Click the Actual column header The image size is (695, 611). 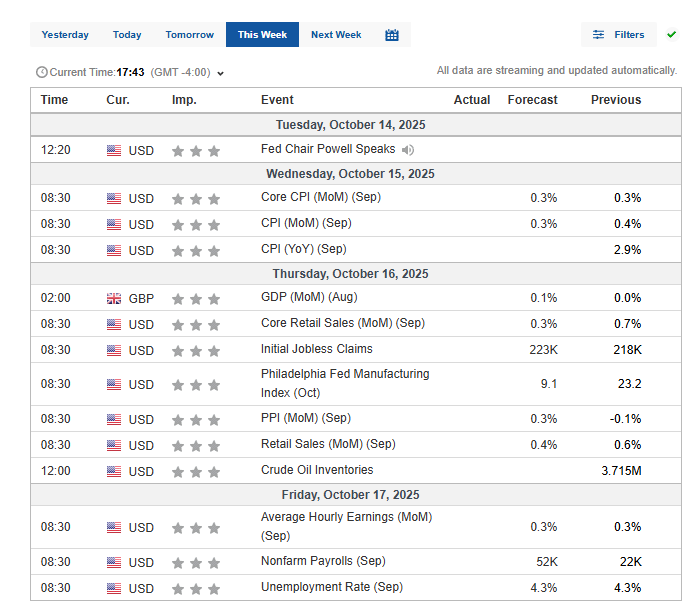472,100
